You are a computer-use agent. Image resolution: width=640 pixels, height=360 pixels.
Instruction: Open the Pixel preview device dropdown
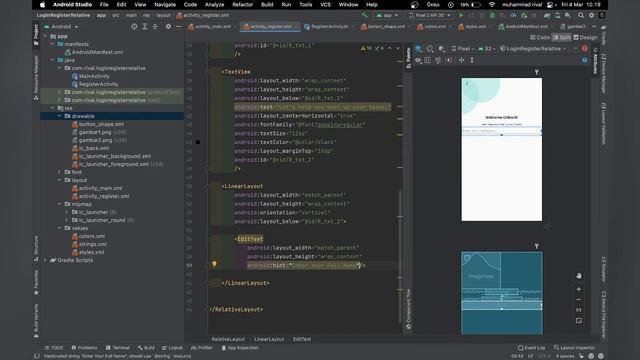click(463, 49)
